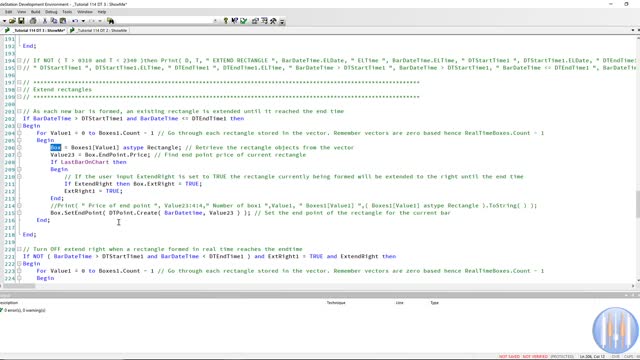Select the _Tutorial 114 DT 3 ShowMe tab
The width and height of the screenshot is (640, 360).
(35, 30)
